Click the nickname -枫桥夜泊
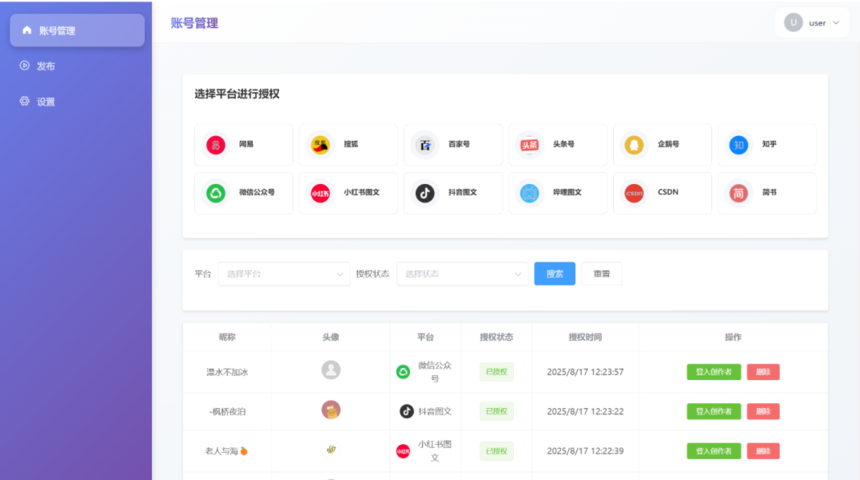The image size is (860, 480). coord(227,411)
